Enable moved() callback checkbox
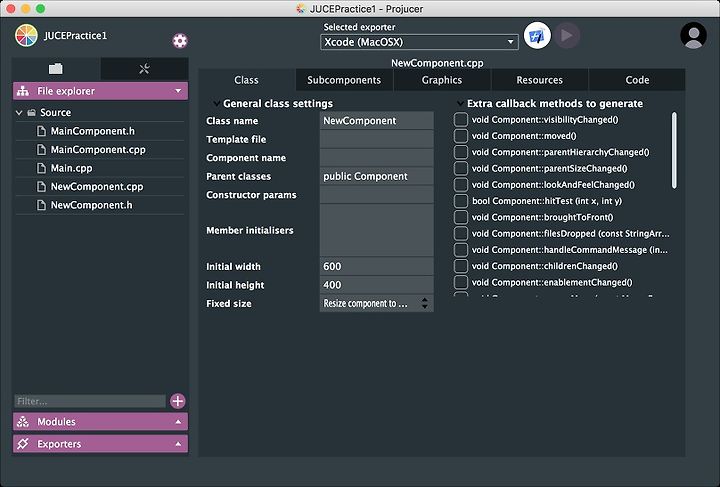 click(461, 136)
